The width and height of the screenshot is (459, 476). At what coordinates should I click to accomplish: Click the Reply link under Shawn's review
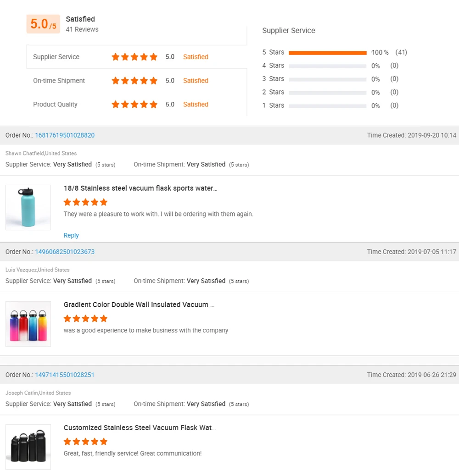tap(71, 235)
